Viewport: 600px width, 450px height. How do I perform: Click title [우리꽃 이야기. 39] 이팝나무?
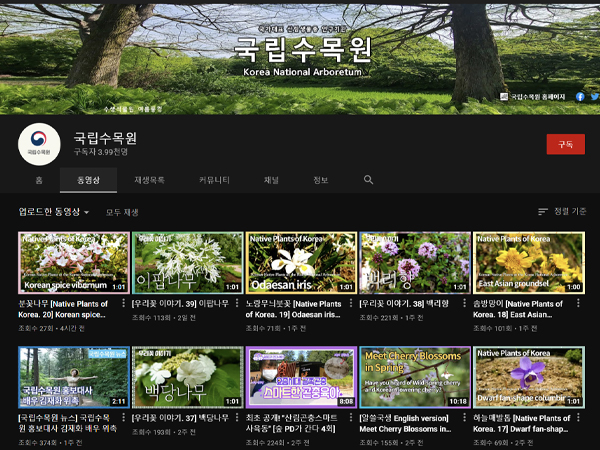(180, 303)
